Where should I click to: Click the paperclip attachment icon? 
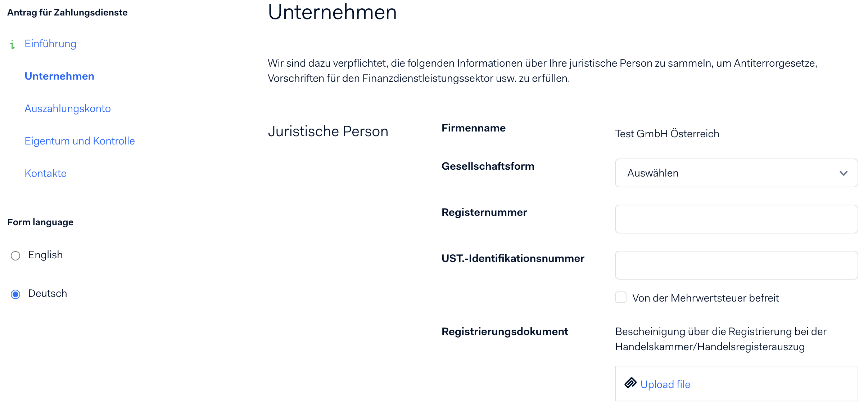630,383
